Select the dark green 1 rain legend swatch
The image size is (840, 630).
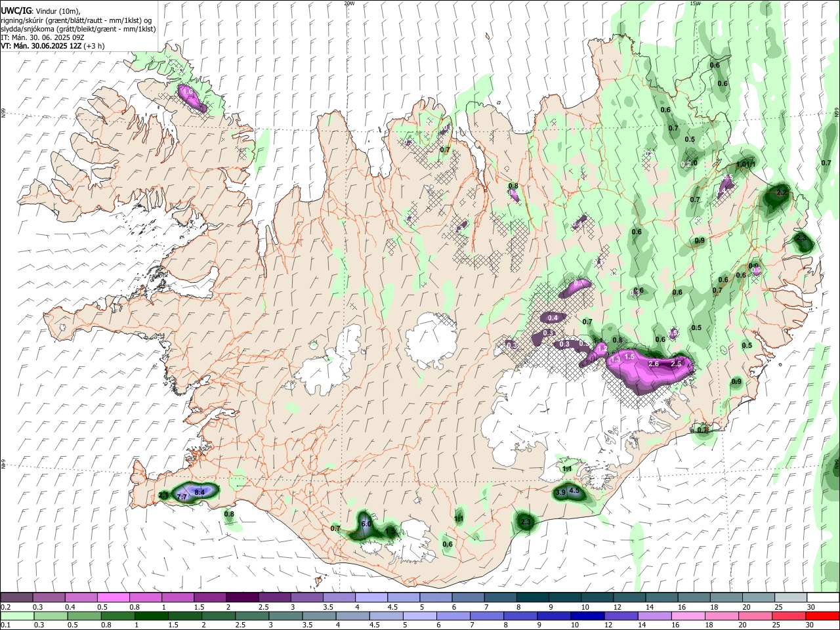click(x=151, y=616)
